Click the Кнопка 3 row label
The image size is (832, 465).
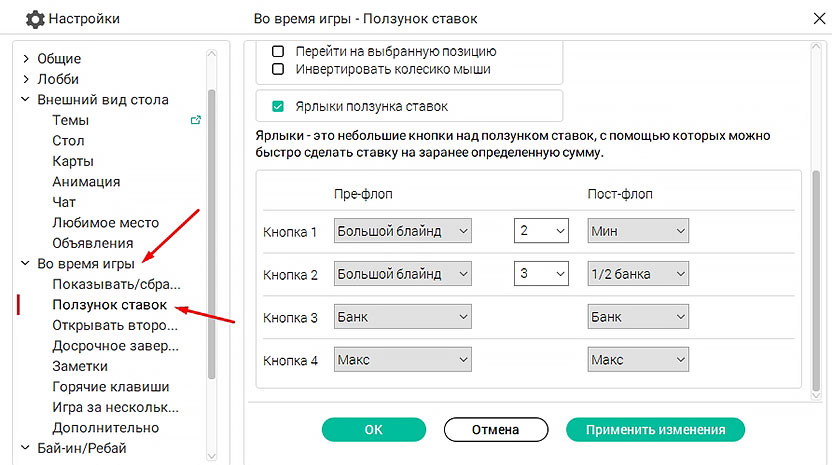pos(290,318)
